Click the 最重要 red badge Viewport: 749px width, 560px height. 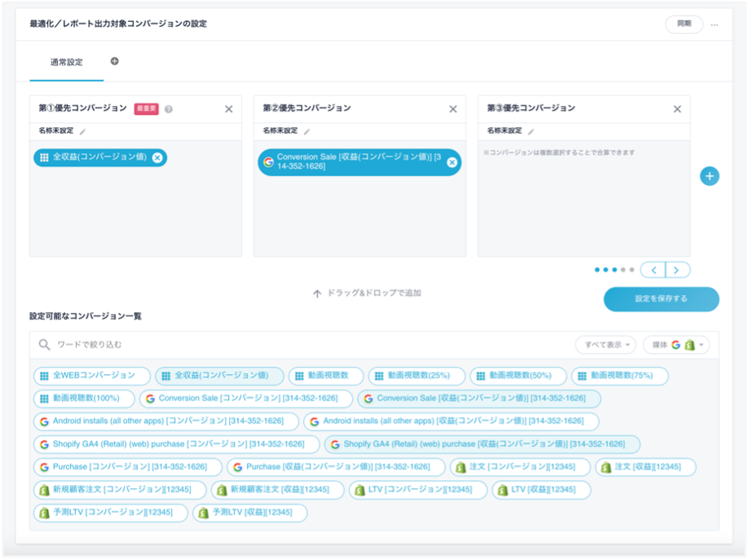146,109
